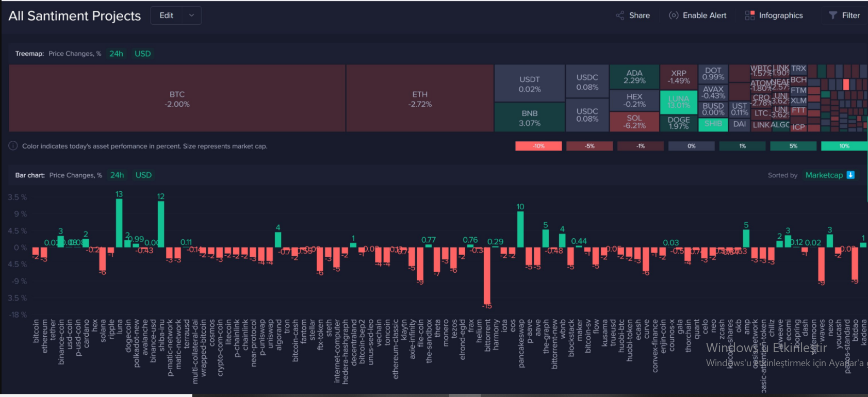Click the Infographics grid icon
868x397 pixels.
click(x=750, y=15)
